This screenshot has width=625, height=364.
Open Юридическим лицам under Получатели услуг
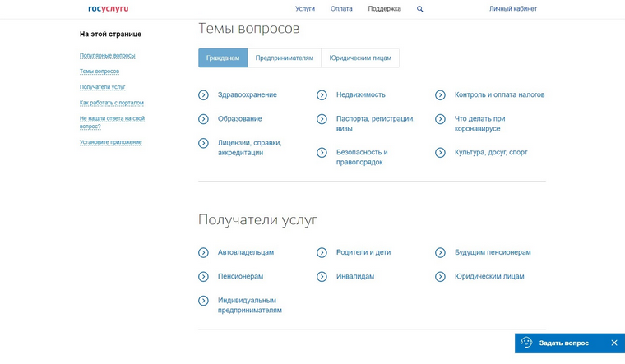click(x=489, y=276)
